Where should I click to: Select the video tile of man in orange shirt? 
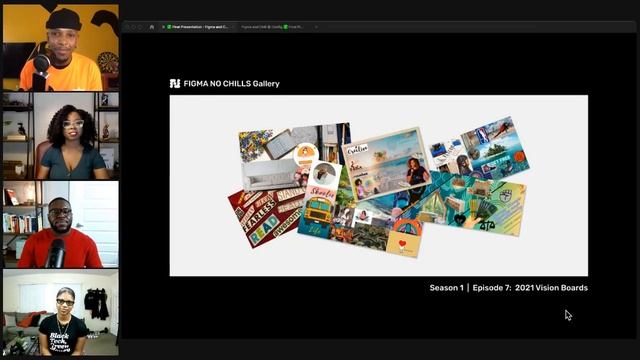61,47
